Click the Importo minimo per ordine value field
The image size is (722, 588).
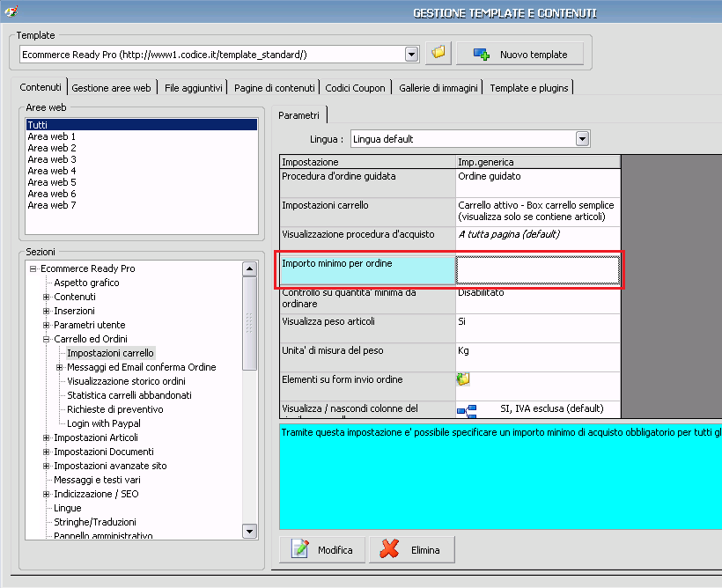pos(538,270)
